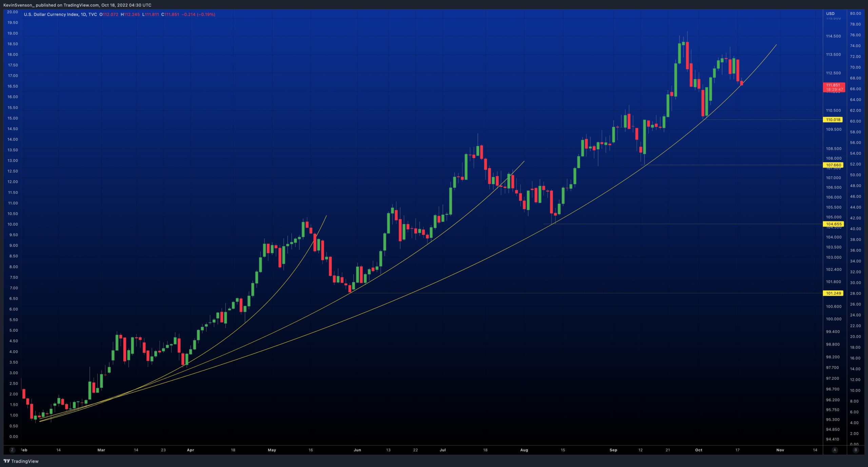This screenshot has height=467, width=868.
Task: Click the 80.00 value on far-right scale
Action: 855,14
